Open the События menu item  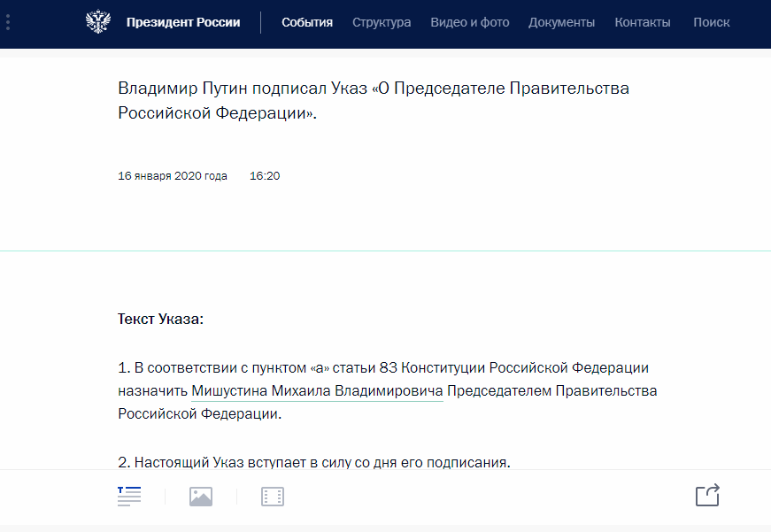pos(307,22)
